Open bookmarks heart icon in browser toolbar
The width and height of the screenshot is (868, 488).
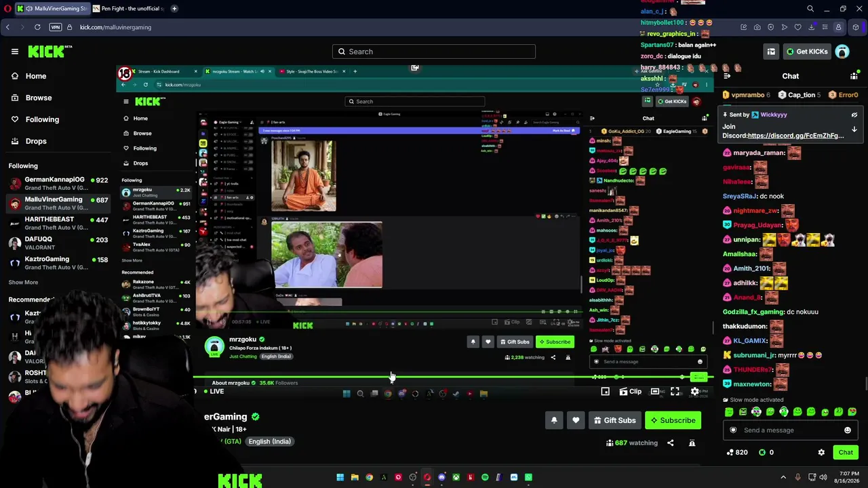798,27
